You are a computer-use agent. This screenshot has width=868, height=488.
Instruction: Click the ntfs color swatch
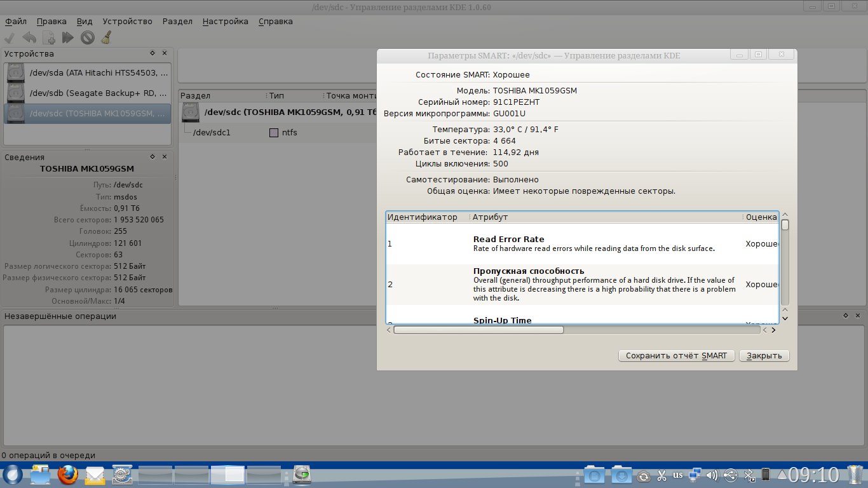click(274, 133)
